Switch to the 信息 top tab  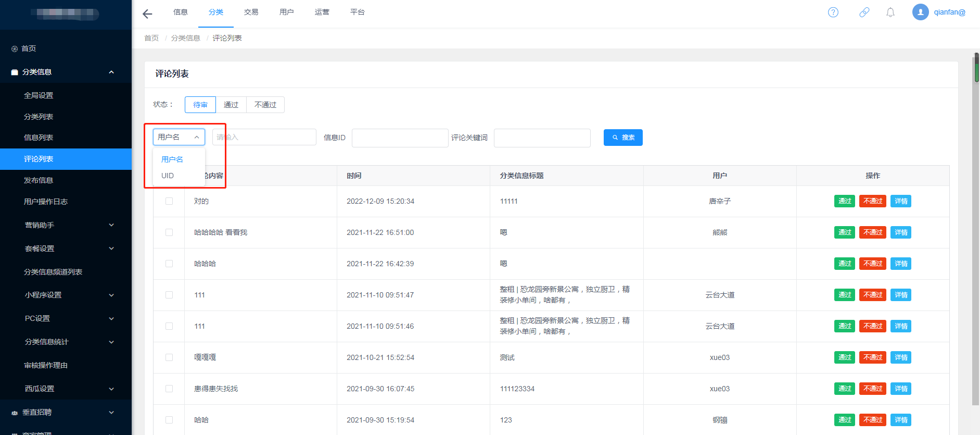coord(181,12)
